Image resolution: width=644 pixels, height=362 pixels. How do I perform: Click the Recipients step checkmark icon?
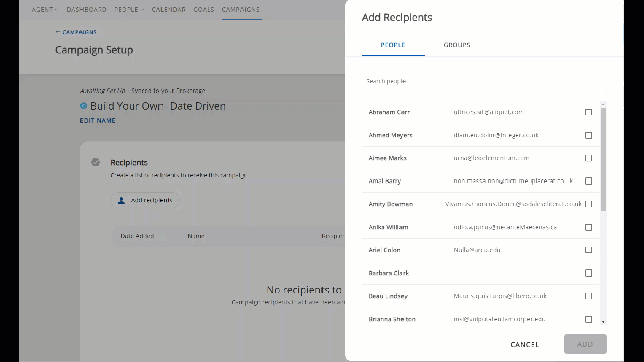pyautogui.click(x=95, y=162)
